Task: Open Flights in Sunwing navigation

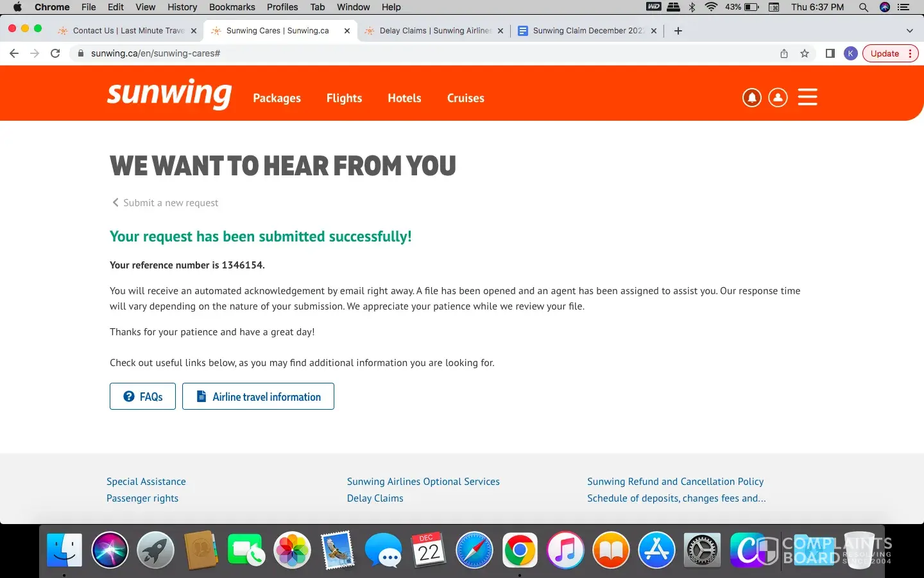Action: click(x=344, y=98)
